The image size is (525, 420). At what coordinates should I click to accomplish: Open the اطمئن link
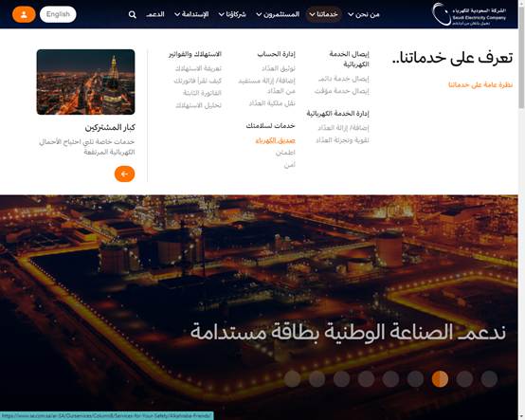pos(285,153)
